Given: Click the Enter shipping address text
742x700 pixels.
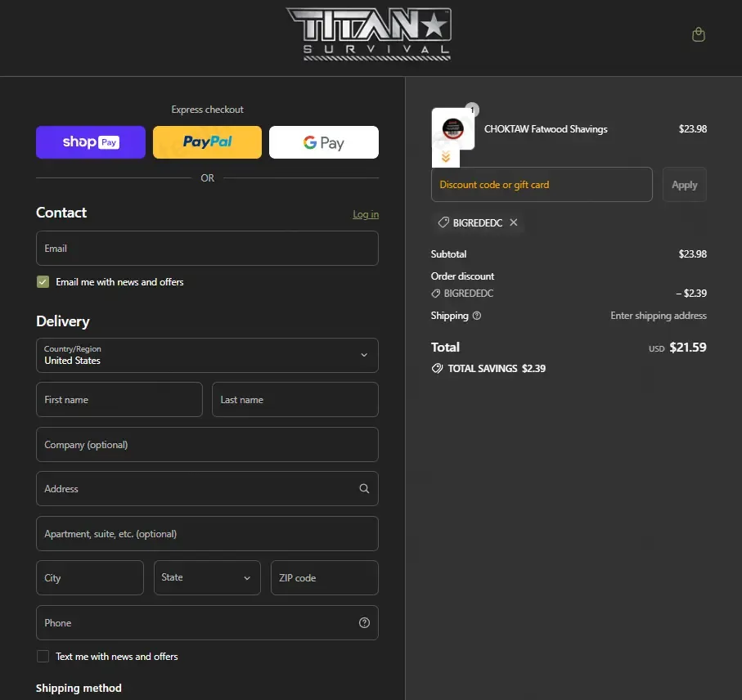Looking at the screenshot, I should (x=659, y=316).
